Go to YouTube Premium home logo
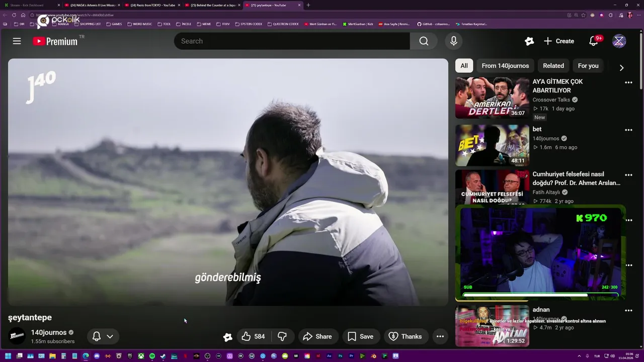This screenshot has width=644, height=362. [55, 41]
